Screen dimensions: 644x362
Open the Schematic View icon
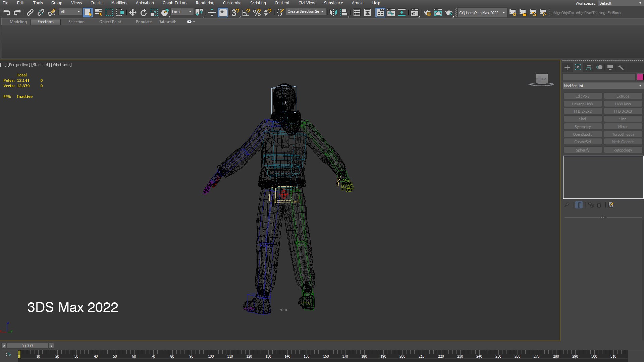402,13
